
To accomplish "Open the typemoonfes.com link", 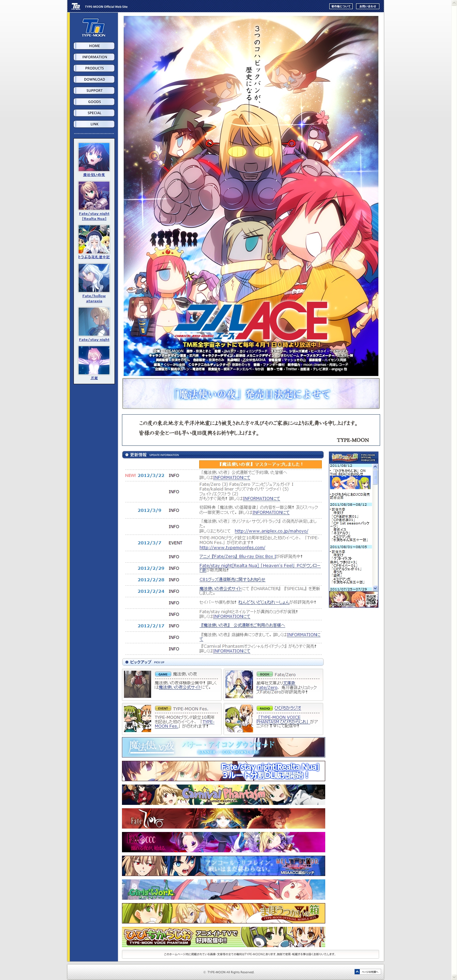I will coord(232,547).
